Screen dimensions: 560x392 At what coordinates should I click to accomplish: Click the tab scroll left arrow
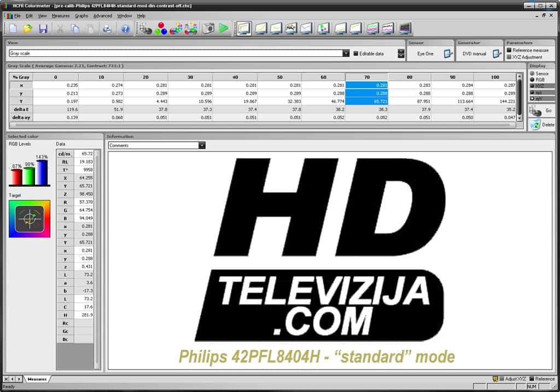13,379
